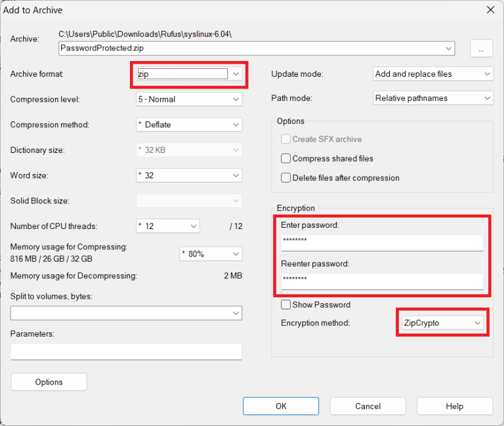
Task: Click the Parameters text field
Action: tap(126, 352)
